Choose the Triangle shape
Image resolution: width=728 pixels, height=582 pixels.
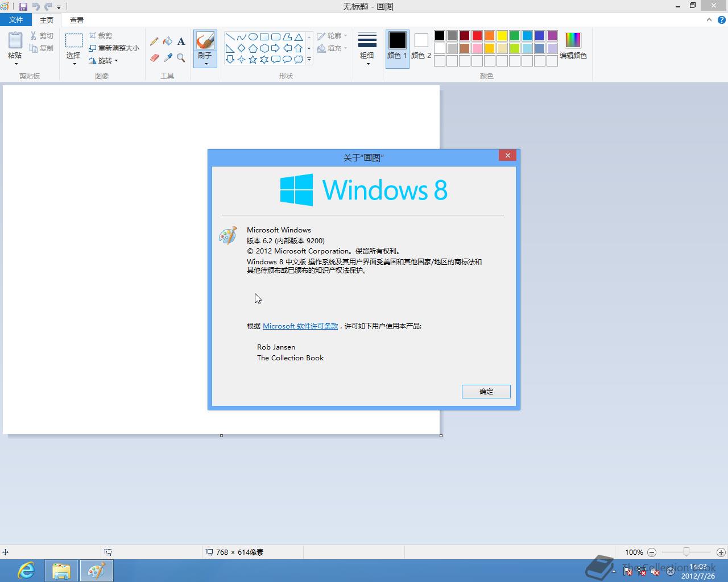[x=299, y=37]
